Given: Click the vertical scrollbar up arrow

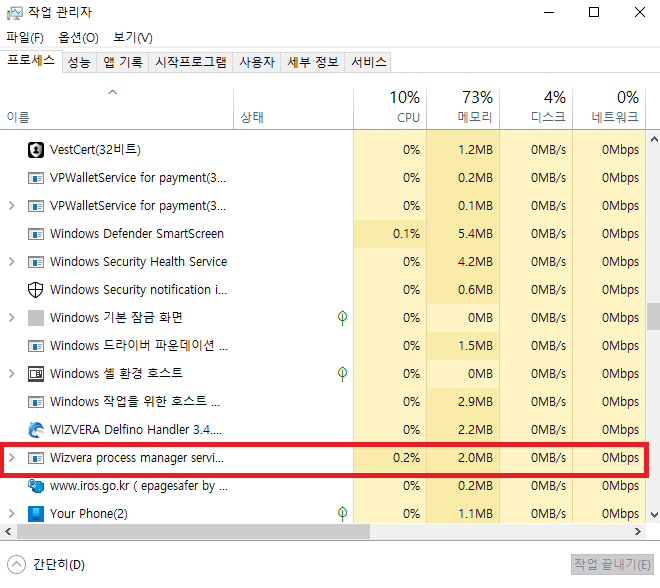Looking at the screenshot, I should (x=654, y=139).
